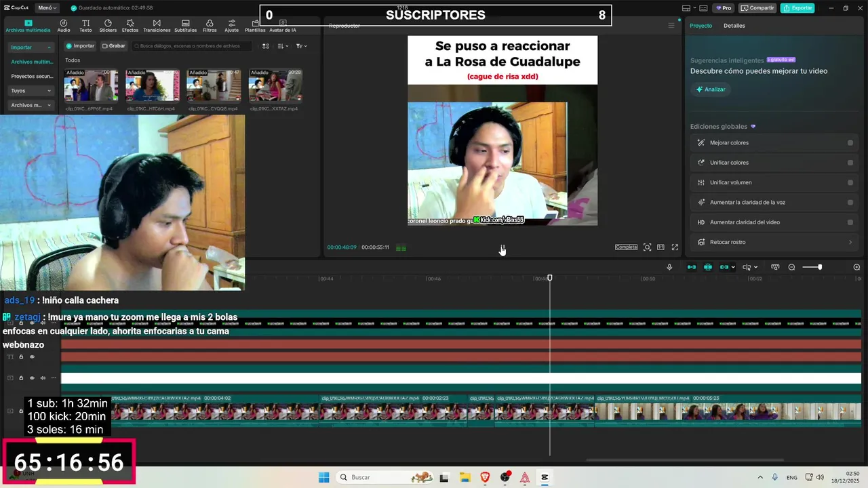Click the Importar button with plus
The image size is (868, 488).
click(80, 46)
